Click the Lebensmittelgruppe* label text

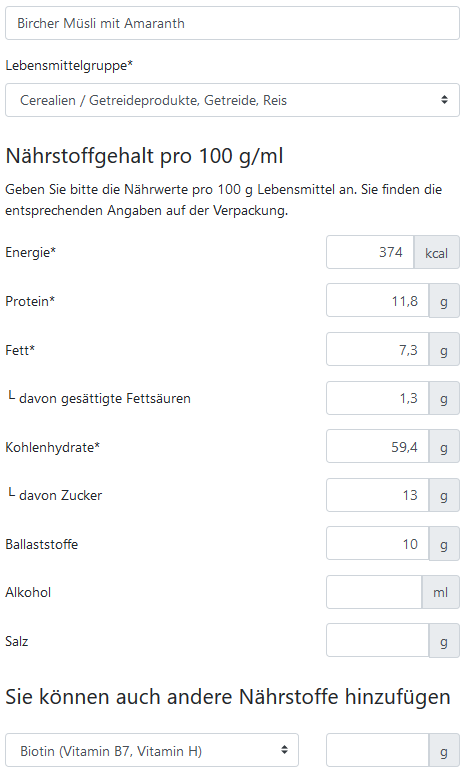[x=69, y=65]
